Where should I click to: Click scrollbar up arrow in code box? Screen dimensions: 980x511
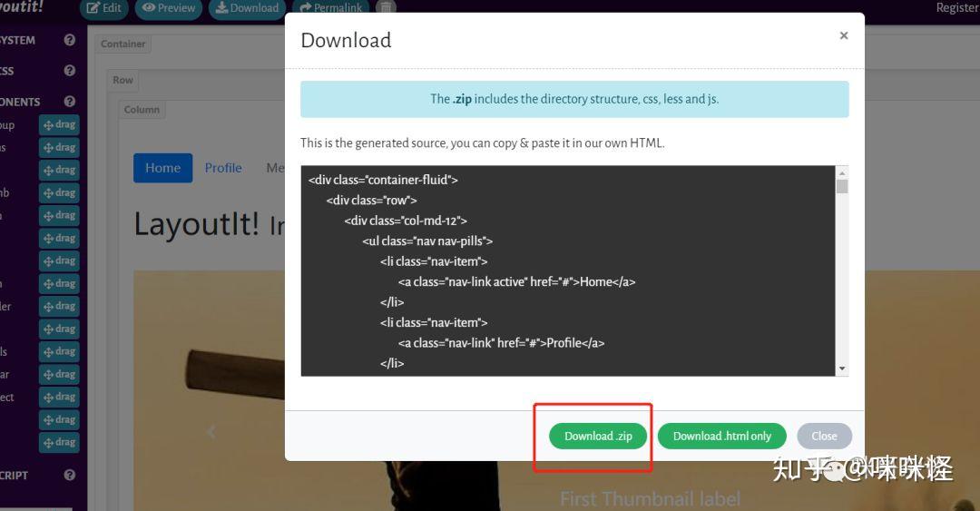[x=842, y=172]
